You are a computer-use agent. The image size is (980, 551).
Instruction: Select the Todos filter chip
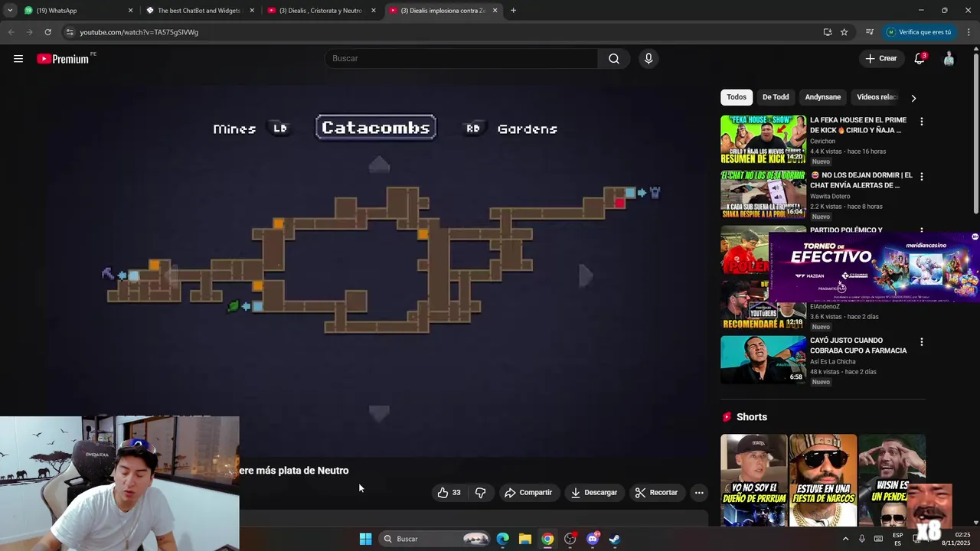coord(737,97)
